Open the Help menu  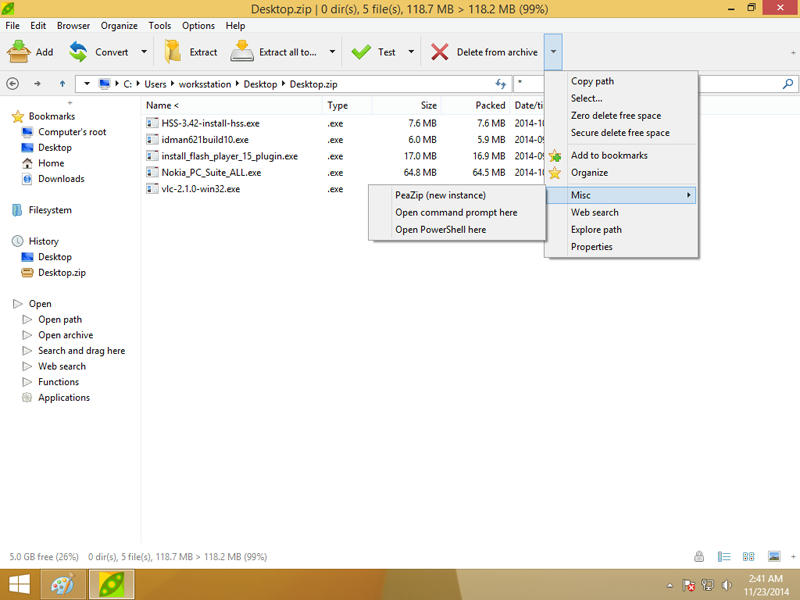(x=235, y=26)
